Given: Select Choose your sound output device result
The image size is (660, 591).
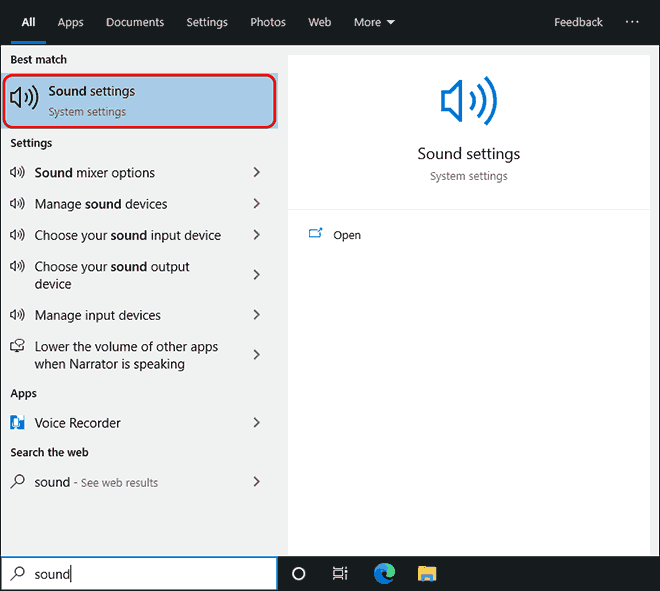Looking at the screenshot, I should click(139, 275).
